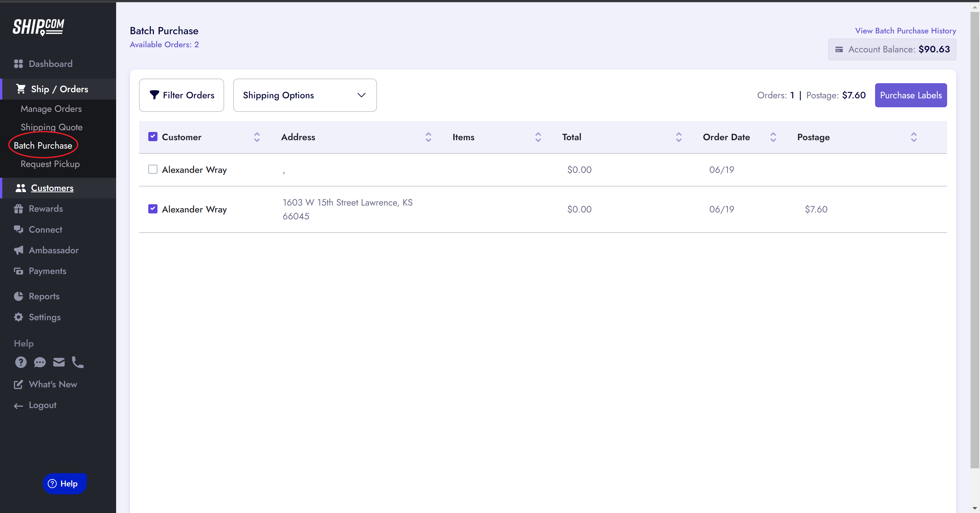Go to Manage Orders in the sidebar
This screenshot has height=513, width=980.
(x=51, y=109)
